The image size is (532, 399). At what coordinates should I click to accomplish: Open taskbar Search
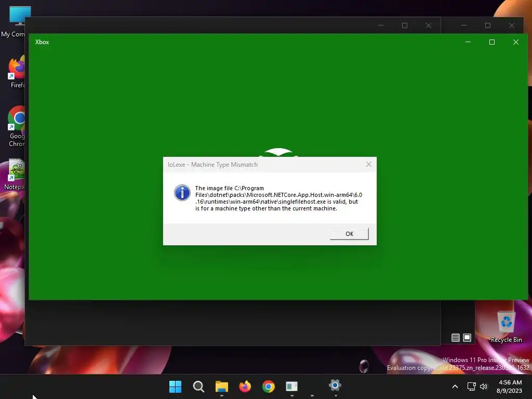click(198, 387)
